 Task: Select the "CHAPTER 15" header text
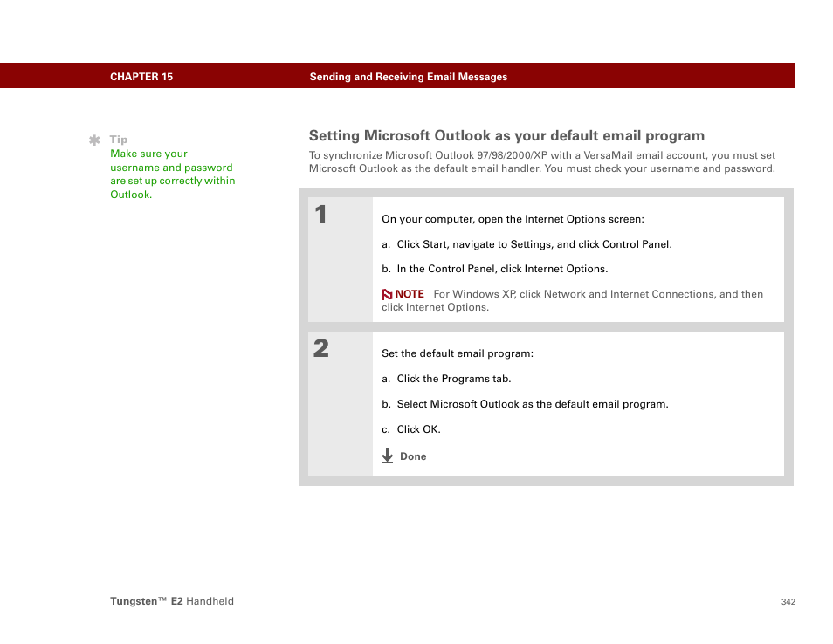pos(141,77)
